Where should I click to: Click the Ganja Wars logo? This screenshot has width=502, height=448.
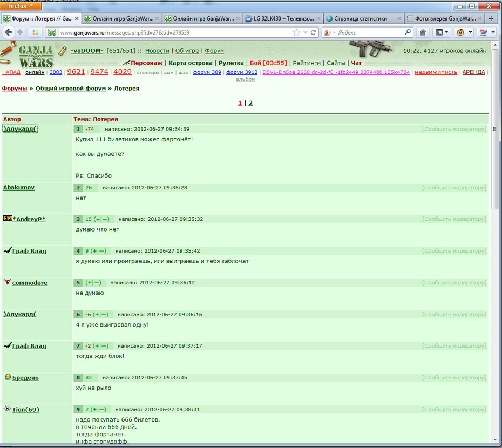(x=36, y=56)
